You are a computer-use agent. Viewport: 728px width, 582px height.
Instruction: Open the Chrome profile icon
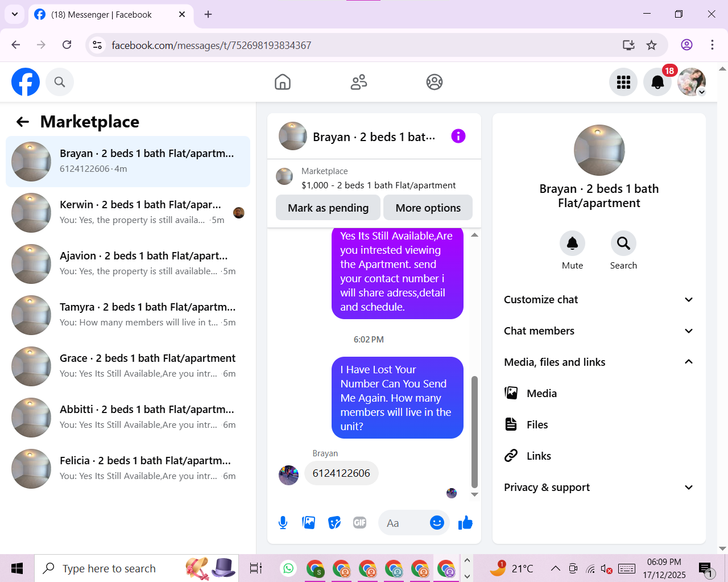tap(686, 45)
